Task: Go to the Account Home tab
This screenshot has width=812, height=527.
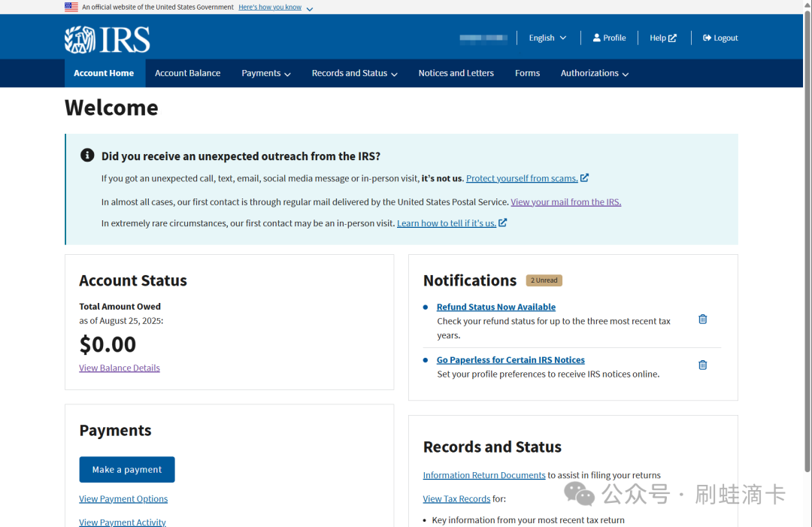Action: coord(104,73)
